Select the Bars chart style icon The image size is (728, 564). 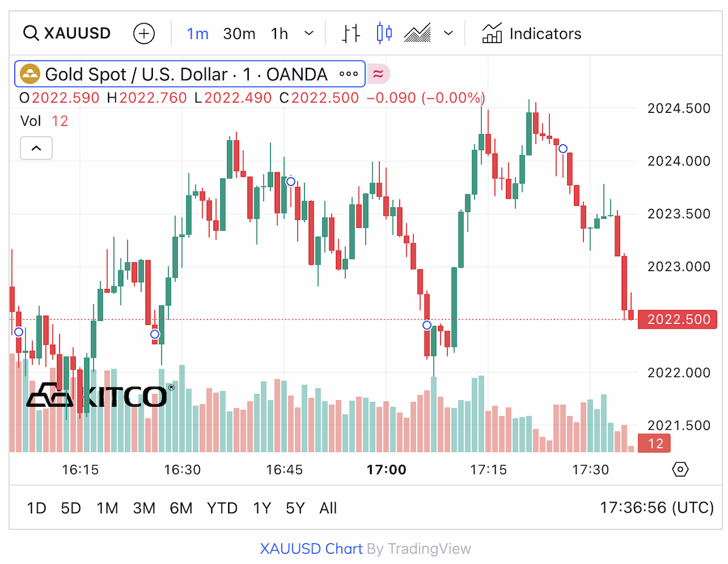[x=351, y=33]
